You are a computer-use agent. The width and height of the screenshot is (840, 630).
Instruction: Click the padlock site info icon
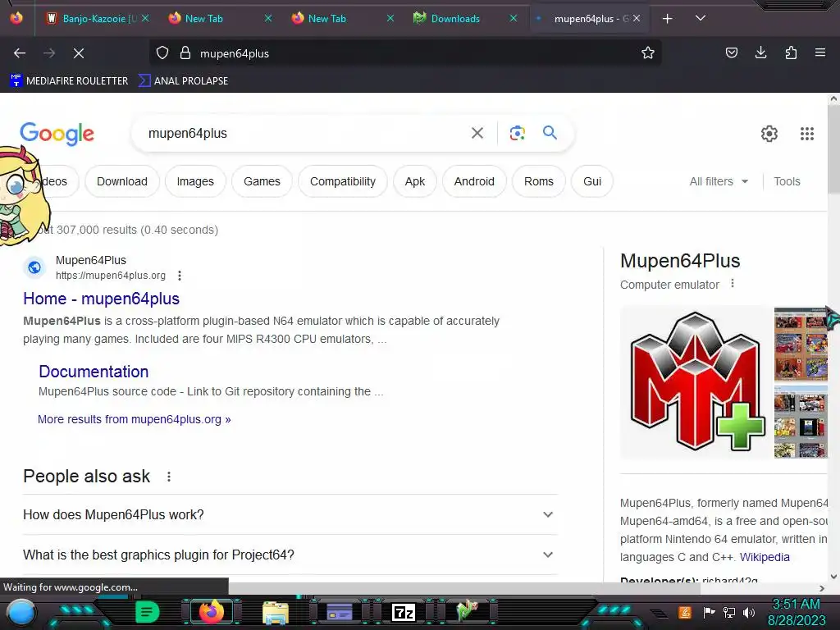coord(185,53)
